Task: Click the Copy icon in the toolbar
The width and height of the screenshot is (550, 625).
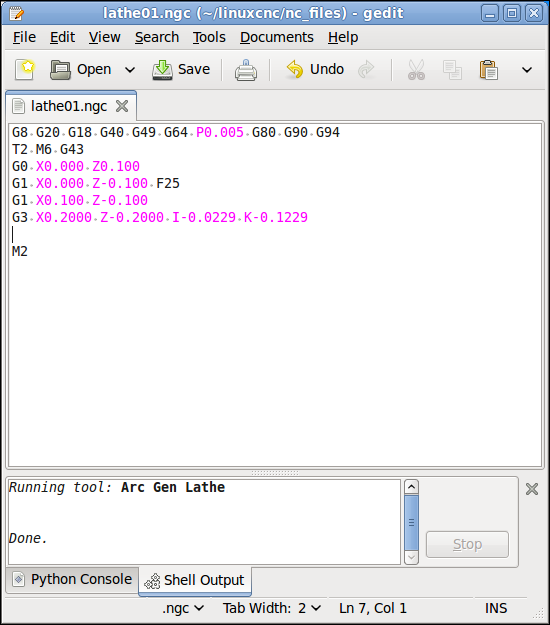Action: 452,70
